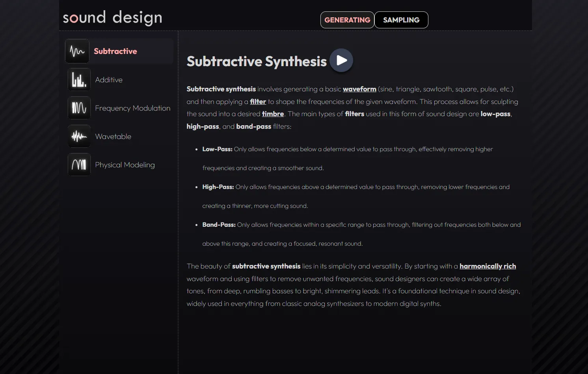Click the Additive bar-graph icon
The image size is (588, 374).
(x=79, y=80)
